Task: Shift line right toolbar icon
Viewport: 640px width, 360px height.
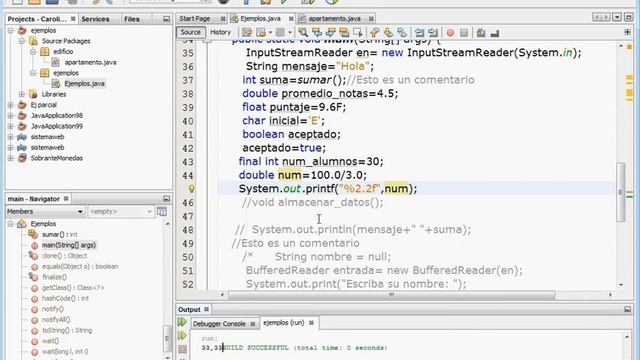Action: click(x=433, y=32)
